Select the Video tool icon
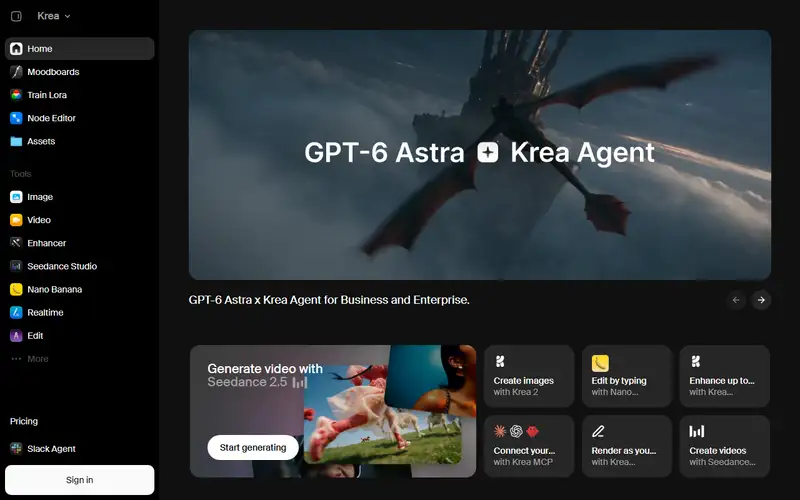The width and height of the screenshot is (800, 500). pyautogui.click(x=16, y=220)
